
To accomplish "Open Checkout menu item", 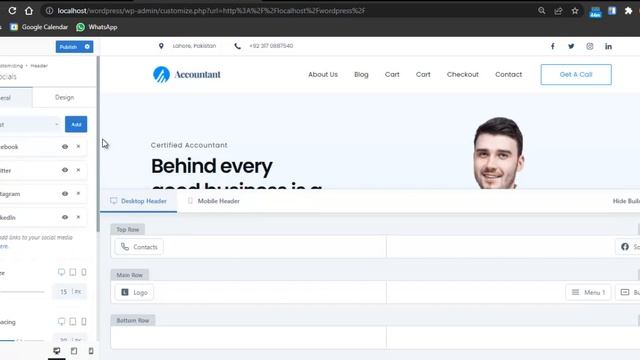I will tap(462, 74).
